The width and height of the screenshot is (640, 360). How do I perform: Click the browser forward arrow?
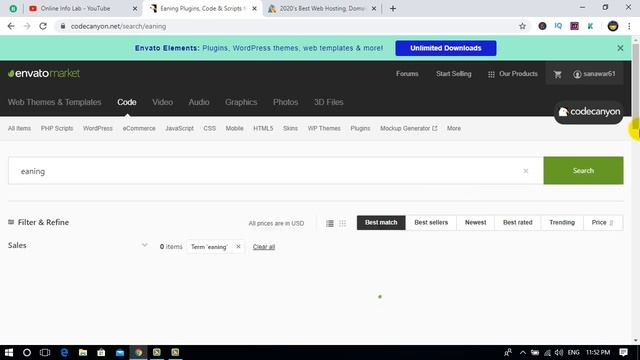pyautogui.click(x=27, y=26)
